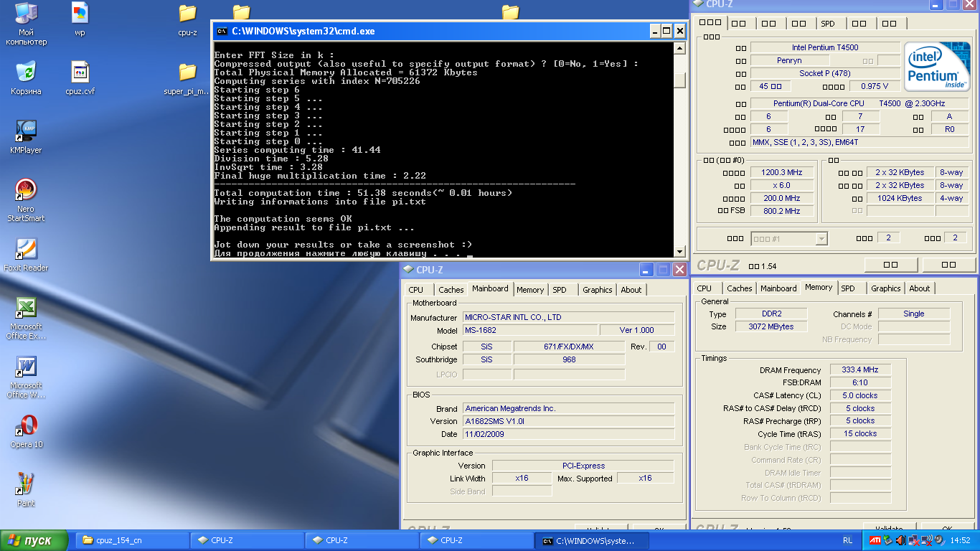
Task: Open CPU tab in Memory CPU-Z window
Action: click(705, 288)
